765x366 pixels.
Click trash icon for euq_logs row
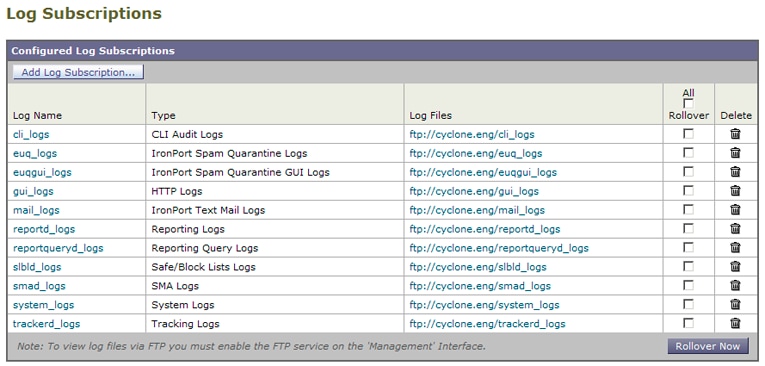735,153
